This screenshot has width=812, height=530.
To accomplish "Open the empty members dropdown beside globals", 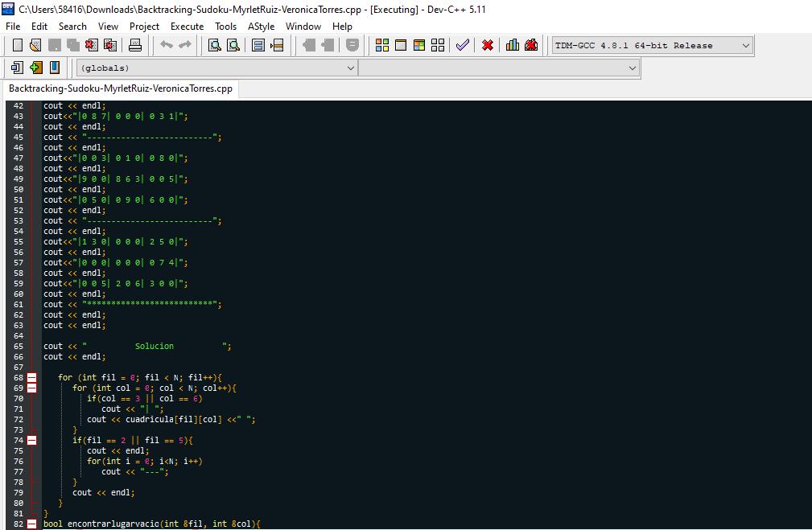I will (x=499, y=68).
